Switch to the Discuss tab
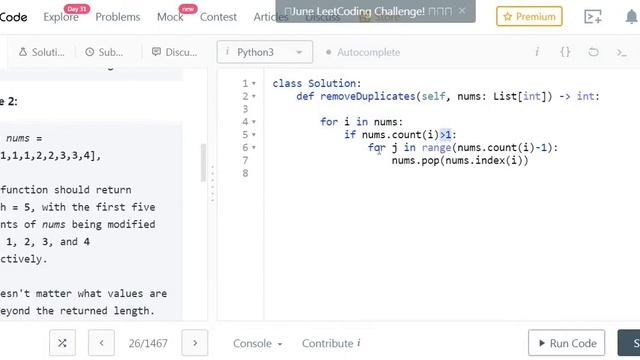 click(174, 52)
